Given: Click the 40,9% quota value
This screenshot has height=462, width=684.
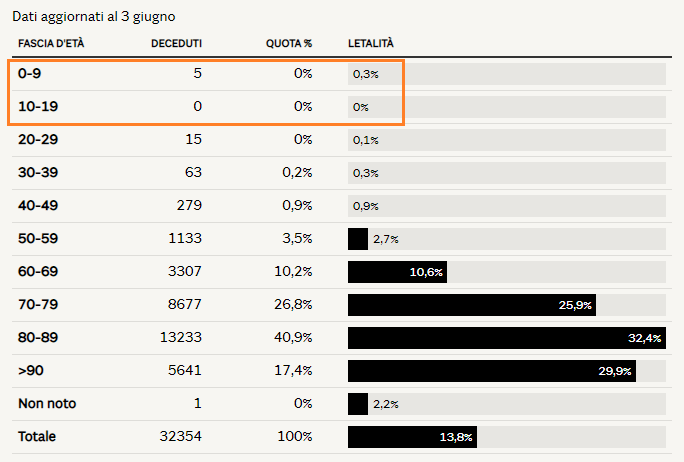Looking at the screenshot, I should coord(295,338).
